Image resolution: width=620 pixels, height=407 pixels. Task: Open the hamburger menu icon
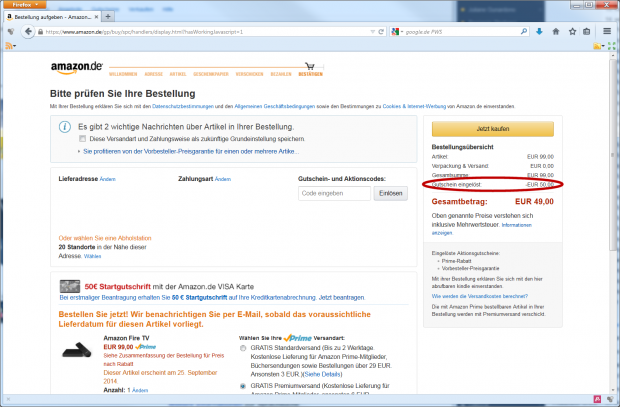607,31
